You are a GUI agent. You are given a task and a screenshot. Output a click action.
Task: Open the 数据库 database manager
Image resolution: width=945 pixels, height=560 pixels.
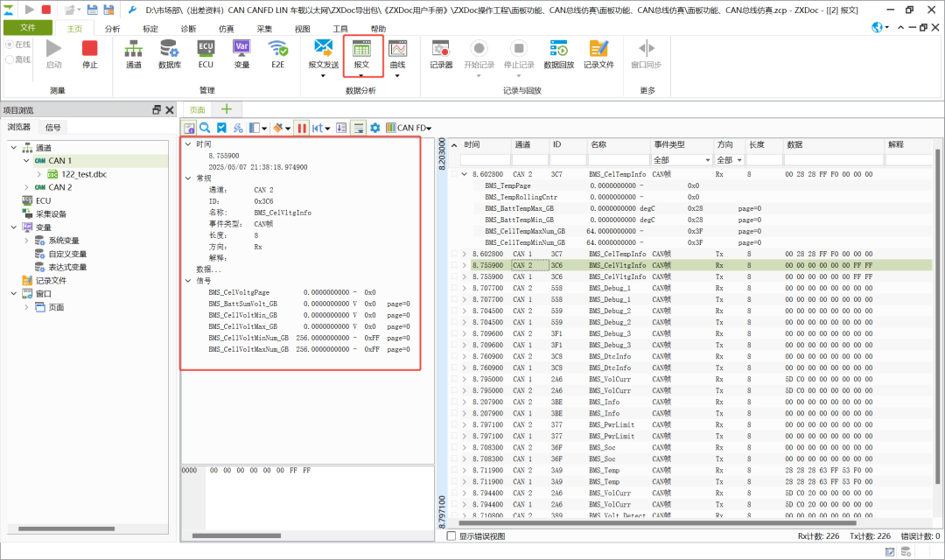pos(170,54)
